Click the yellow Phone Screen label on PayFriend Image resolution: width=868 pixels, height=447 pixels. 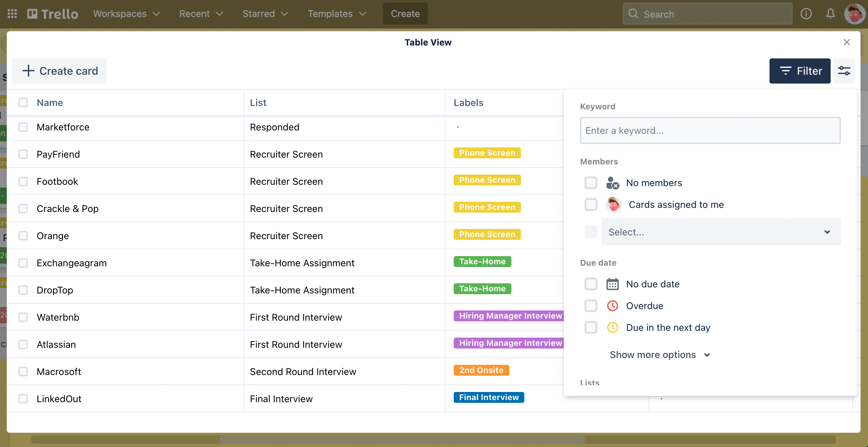pyautogui.click(x=487, y=153)
